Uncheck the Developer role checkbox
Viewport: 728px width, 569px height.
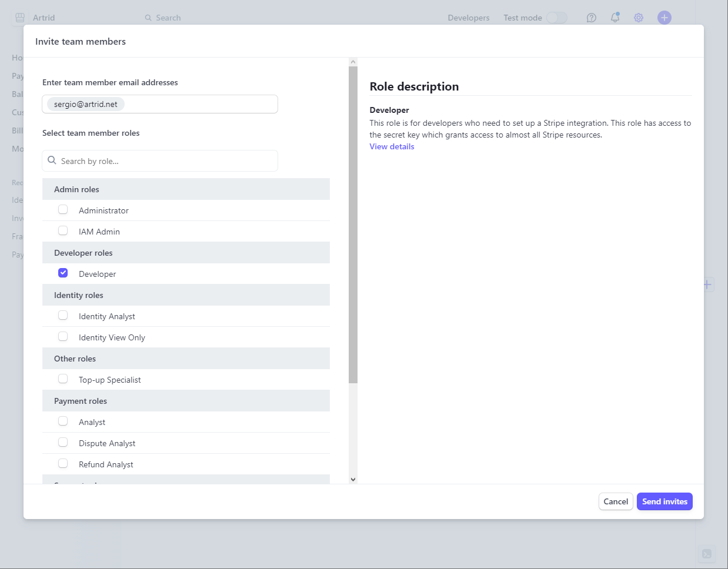coord(63,273)
